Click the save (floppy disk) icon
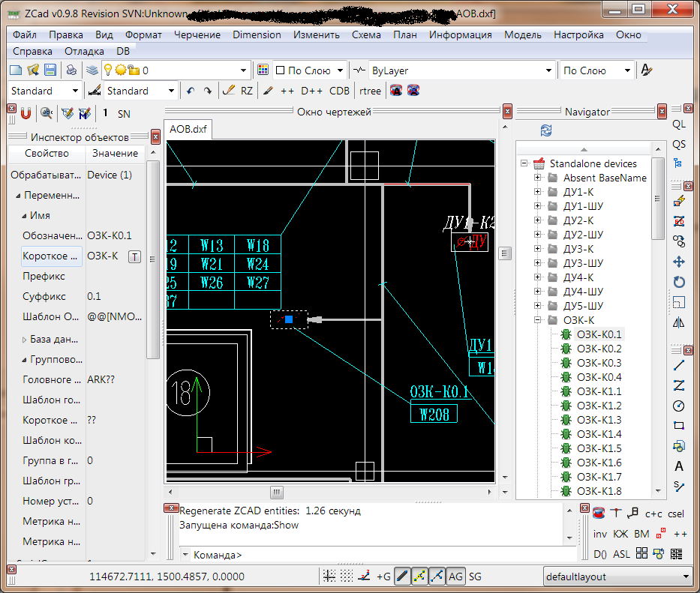The height and width of the screenshot is (593, 700). 50,70
